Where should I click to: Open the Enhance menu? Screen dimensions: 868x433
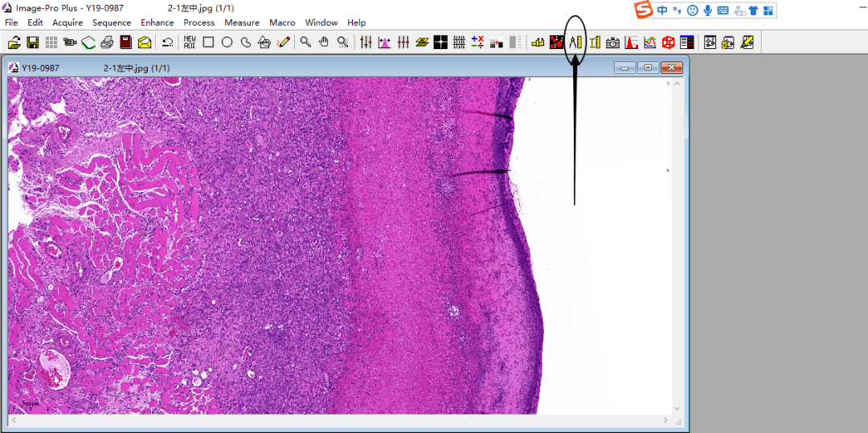pos(157,22)
